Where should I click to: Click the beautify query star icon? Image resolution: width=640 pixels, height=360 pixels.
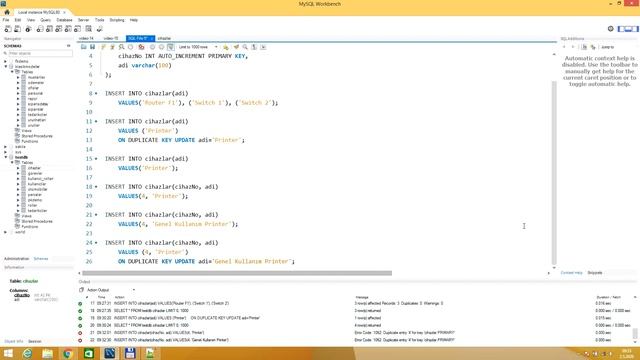tap(226, 47)
